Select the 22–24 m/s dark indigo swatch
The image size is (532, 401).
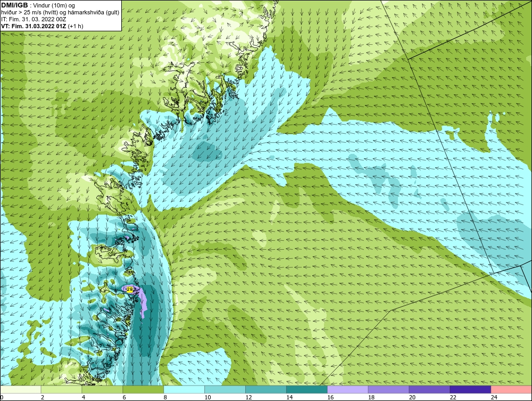(x=471, y=389)
